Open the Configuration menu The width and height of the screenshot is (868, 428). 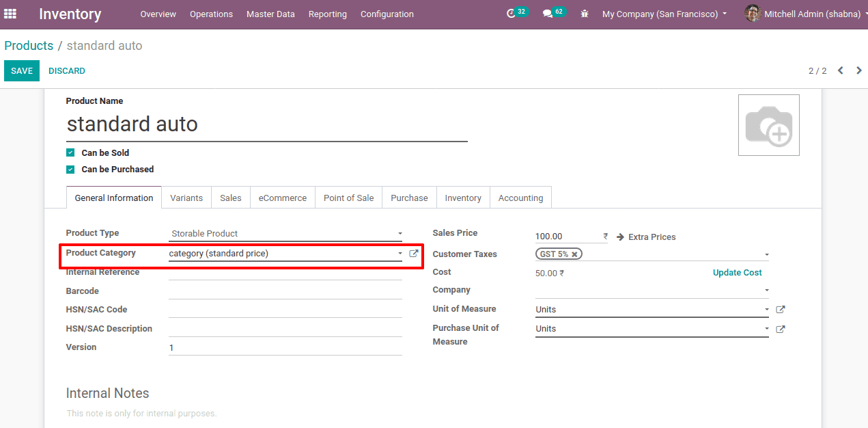click(387, 14)
